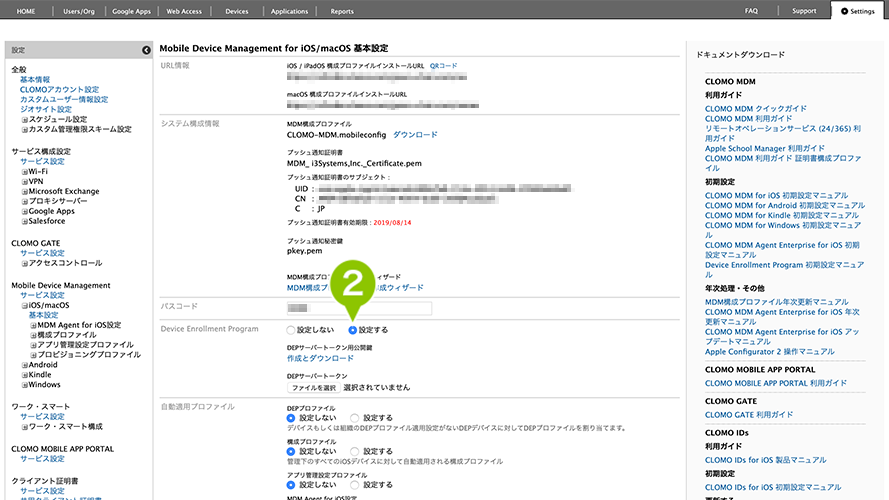
Task: Expand Kindle tree node
Action: point(25,375)
